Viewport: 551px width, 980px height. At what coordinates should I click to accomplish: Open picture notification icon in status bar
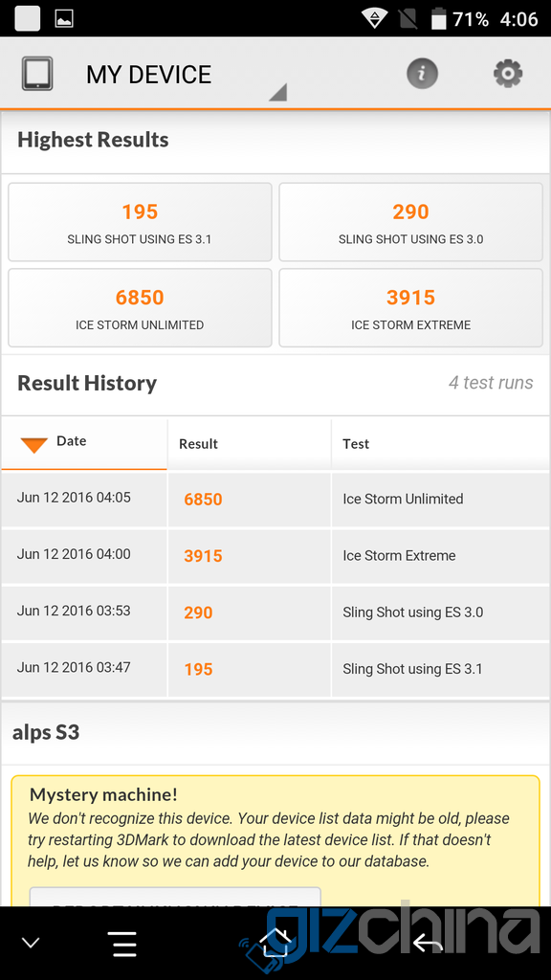(x=64, y=19)
